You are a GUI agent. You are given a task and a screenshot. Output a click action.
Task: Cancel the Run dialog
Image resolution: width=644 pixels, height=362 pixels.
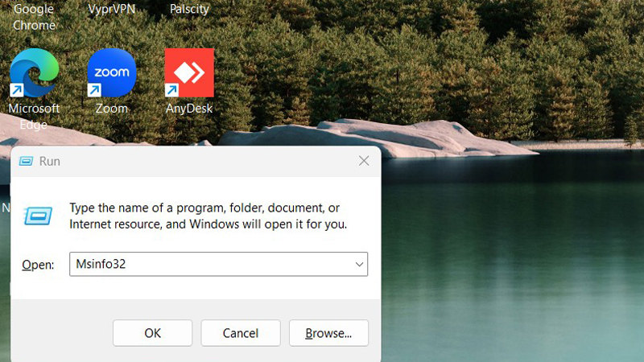[x=240, y=333]
